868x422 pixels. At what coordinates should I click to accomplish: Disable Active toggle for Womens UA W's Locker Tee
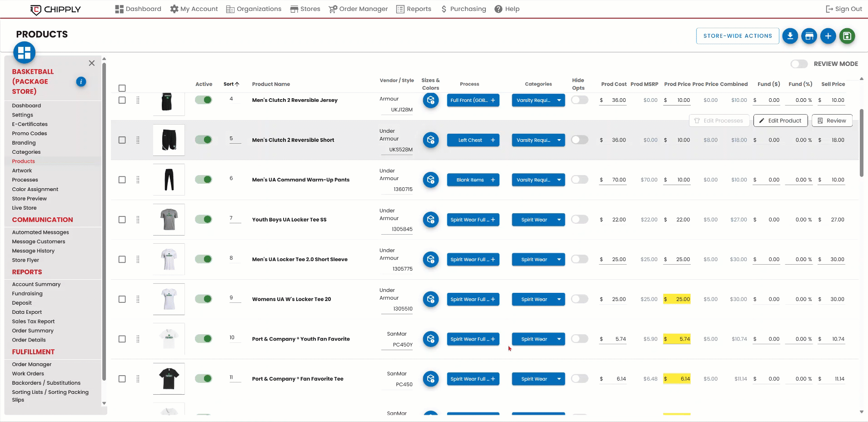203,299
